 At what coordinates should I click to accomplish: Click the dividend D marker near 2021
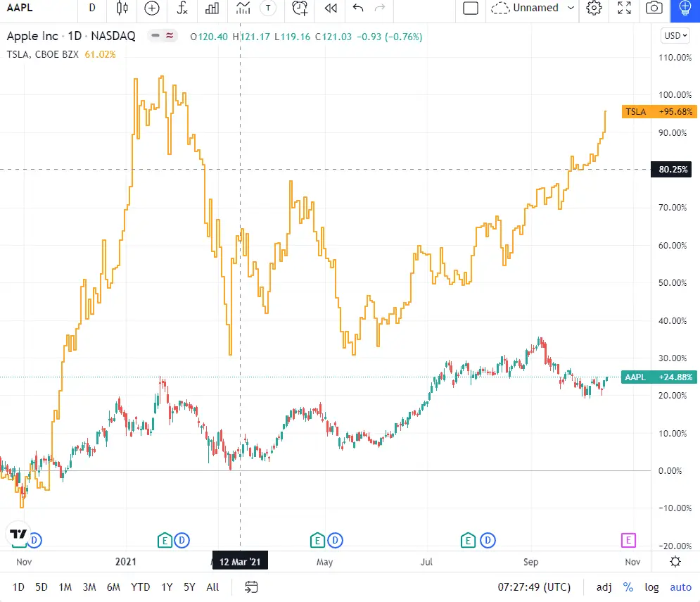pos(182,540)
